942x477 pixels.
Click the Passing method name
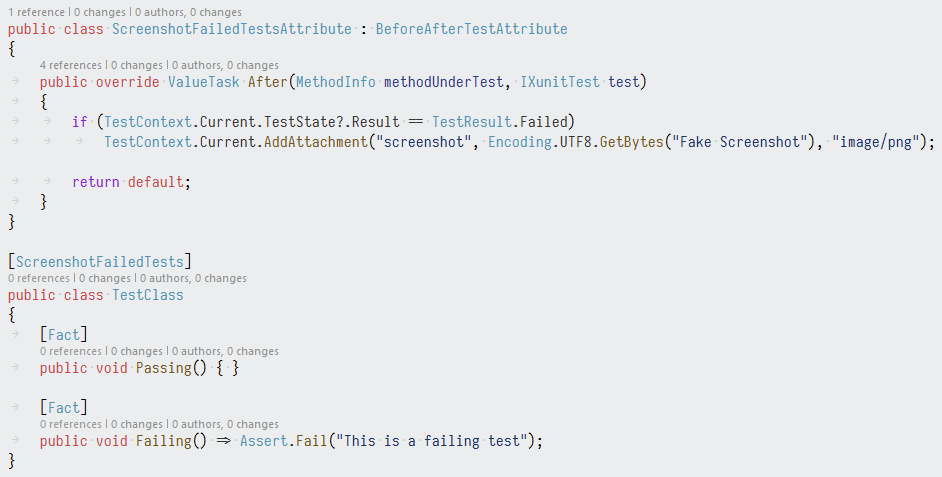tap(163, 368)
